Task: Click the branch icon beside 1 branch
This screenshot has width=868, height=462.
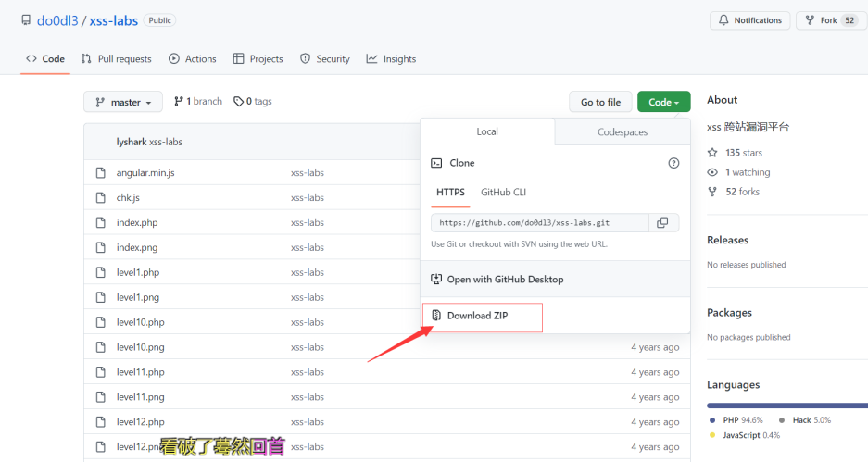Action: pyautogui.click(x=178, y=101)
